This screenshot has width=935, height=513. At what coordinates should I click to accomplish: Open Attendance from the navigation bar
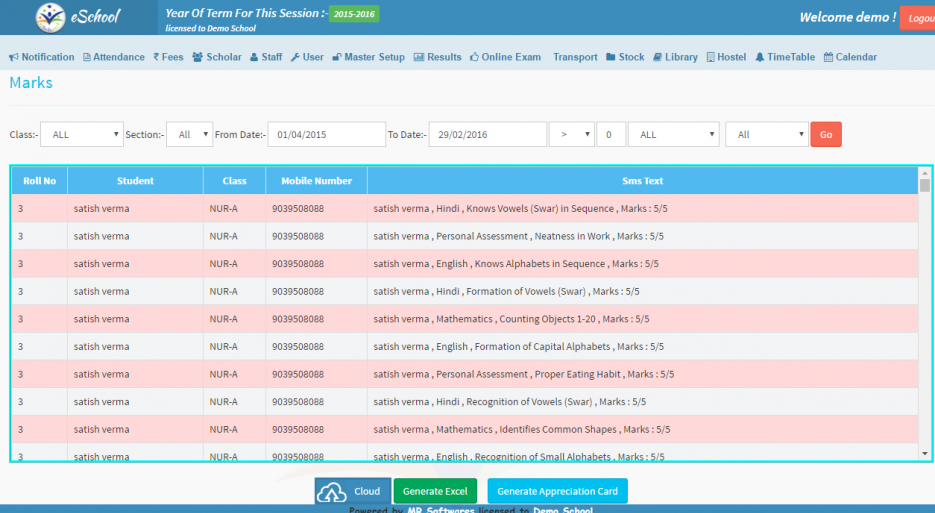click(113, 57)
